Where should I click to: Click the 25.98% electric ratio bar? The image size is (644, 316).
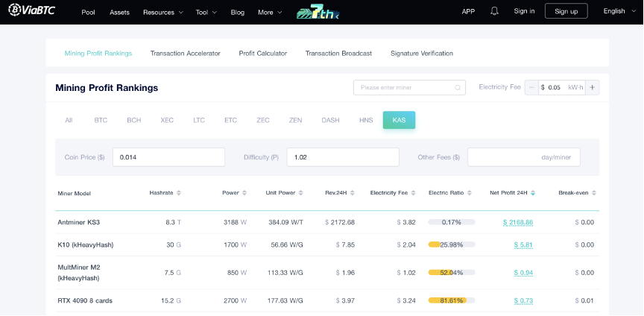[452, 245]
